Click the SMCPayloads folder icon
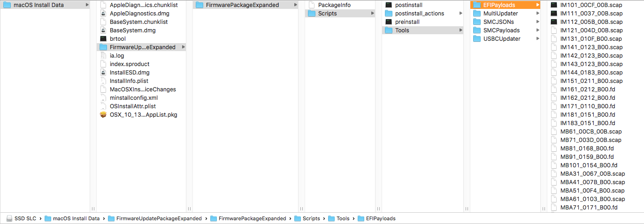 (x=477, y=30)
